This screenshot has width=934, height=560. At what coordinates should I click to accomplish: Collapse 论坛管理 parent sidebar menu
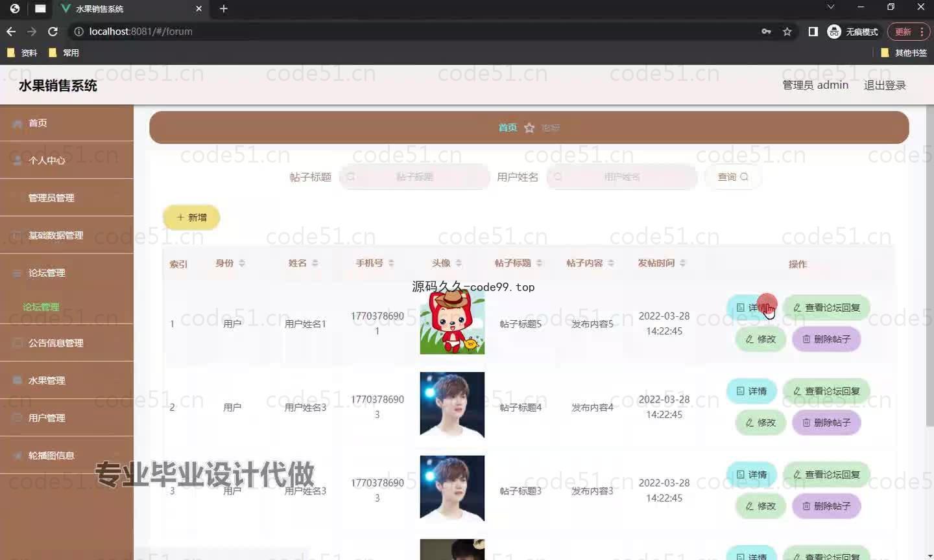[66, 273]
